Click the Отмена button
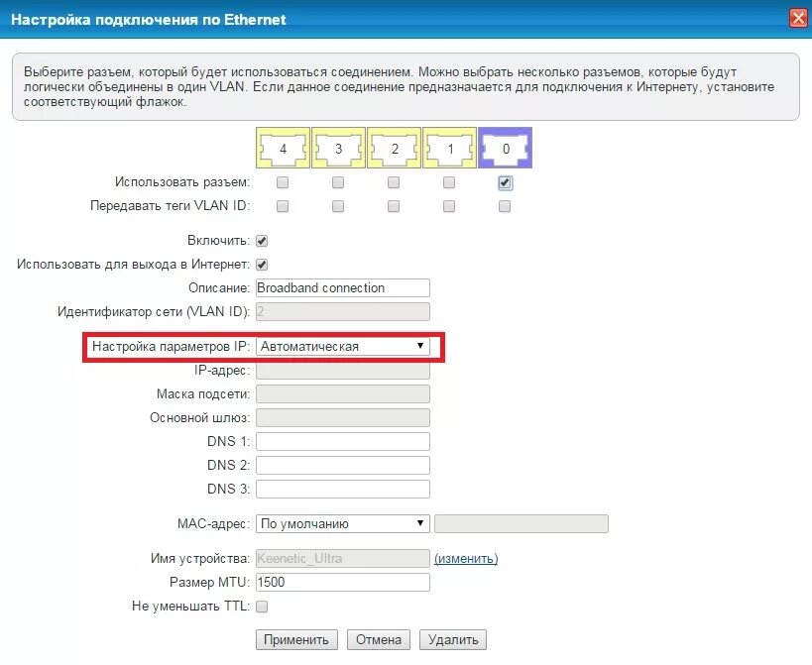 click(x=379, y=639)
